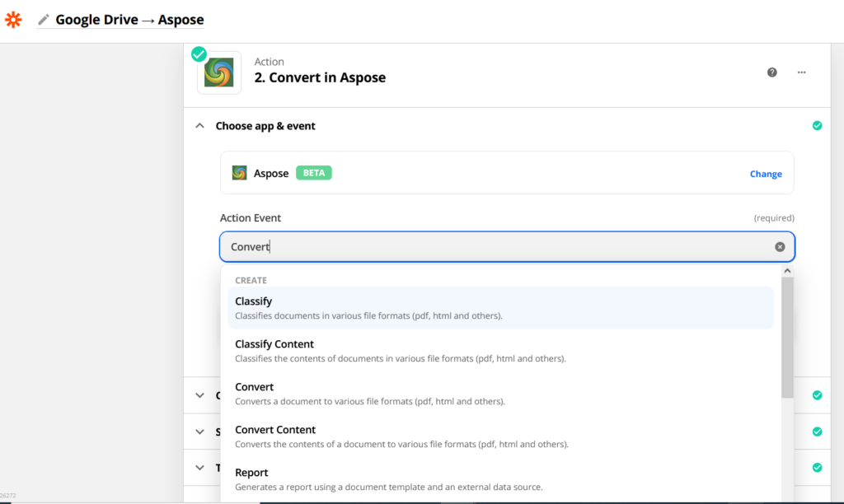Expand the second collapsed section chevron
The image size is (844, 504).
tap(199, 395)
